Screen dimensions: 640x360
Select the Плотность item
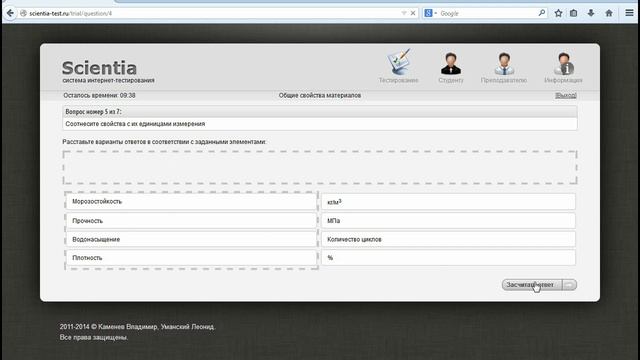pyautogui.click(x=191, y=258)
